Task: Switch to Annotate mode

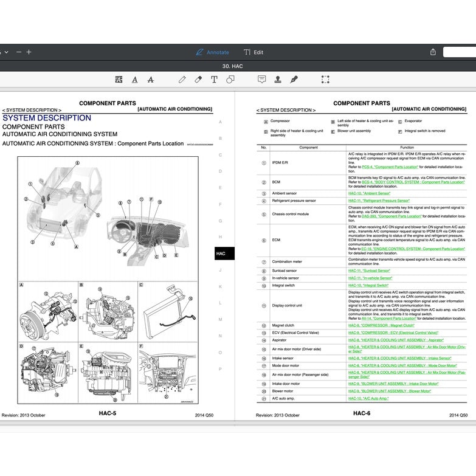Action: click(x=212, y=52)
